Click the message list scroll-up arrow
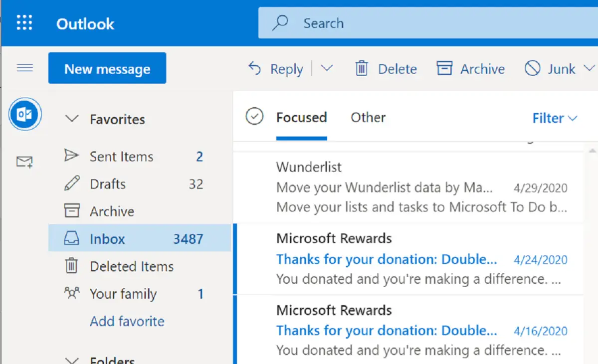The image size is (598, 364). [x=592, y=151]
